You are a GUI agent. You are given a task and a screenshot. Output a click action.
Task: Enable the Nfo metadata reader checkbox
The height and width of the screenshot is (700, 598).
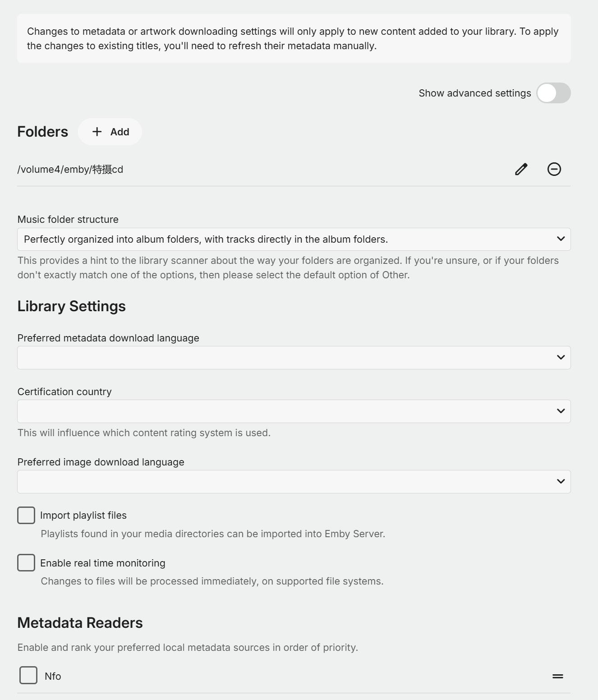(x=28, y=676)
